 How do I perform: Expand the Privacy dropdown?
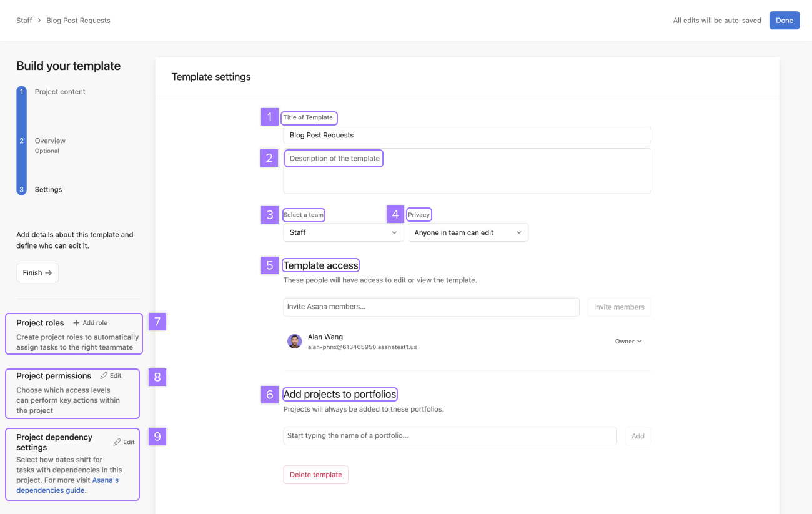[468, 232]
